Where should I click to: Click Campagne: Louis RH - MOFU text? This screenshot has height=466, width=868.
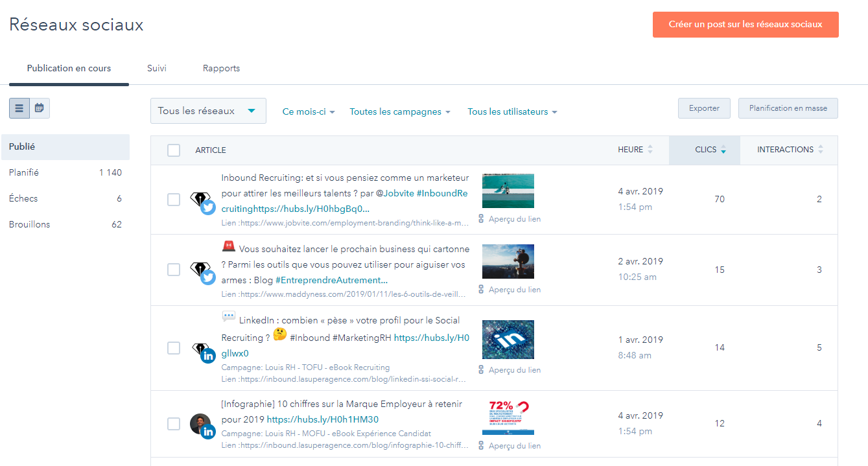pyautogui.click(x=326, y=434)
